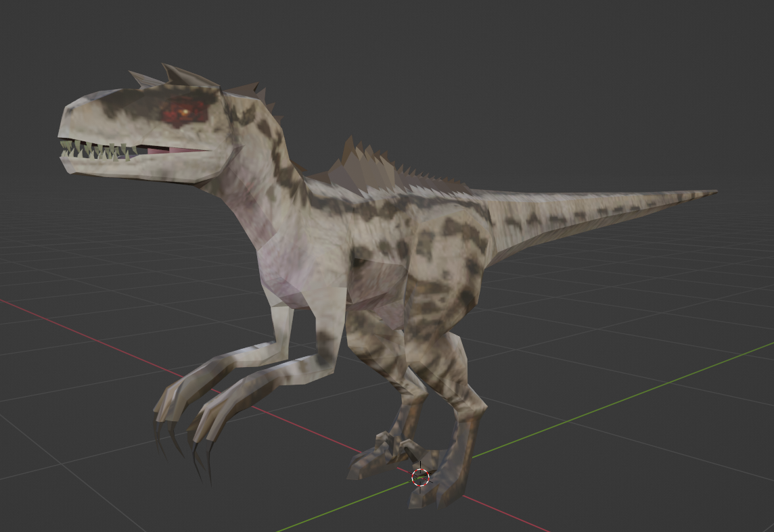The image size is (774, 532).
Task: Select the 3D cursor at the origin
Action: [x=421, y=478]
